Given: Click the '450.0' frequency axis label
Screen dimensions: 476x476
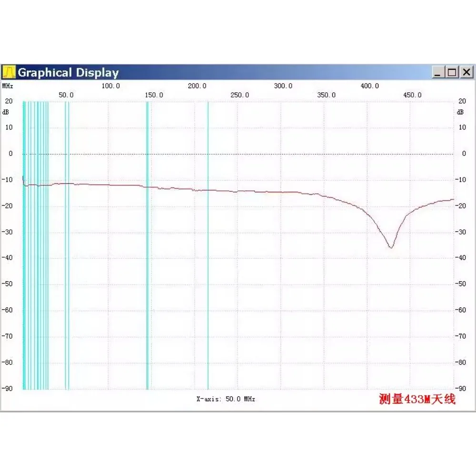Looking at the screenshot, I should 412,95.
